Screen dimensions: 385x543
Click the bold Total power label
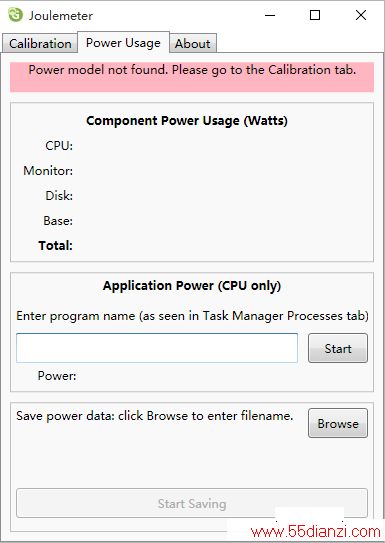(x=56, y=246)
